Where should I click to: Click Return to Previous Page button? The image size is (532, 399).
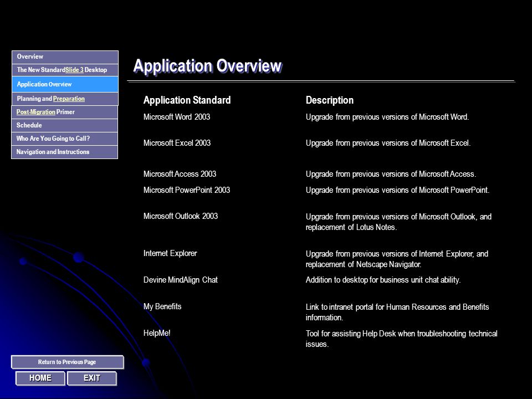(67, 362)
